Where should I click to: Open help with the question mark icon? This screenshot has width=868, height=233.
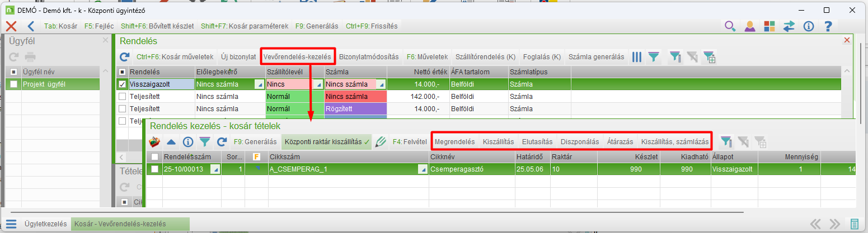(828, 26)
